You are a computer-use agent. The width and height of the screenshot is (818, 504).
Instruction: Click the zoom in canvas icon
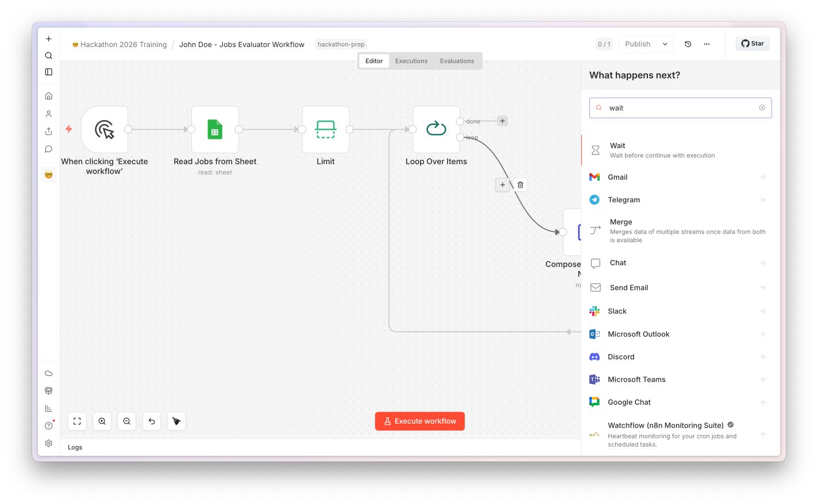(x=102, y=421)
